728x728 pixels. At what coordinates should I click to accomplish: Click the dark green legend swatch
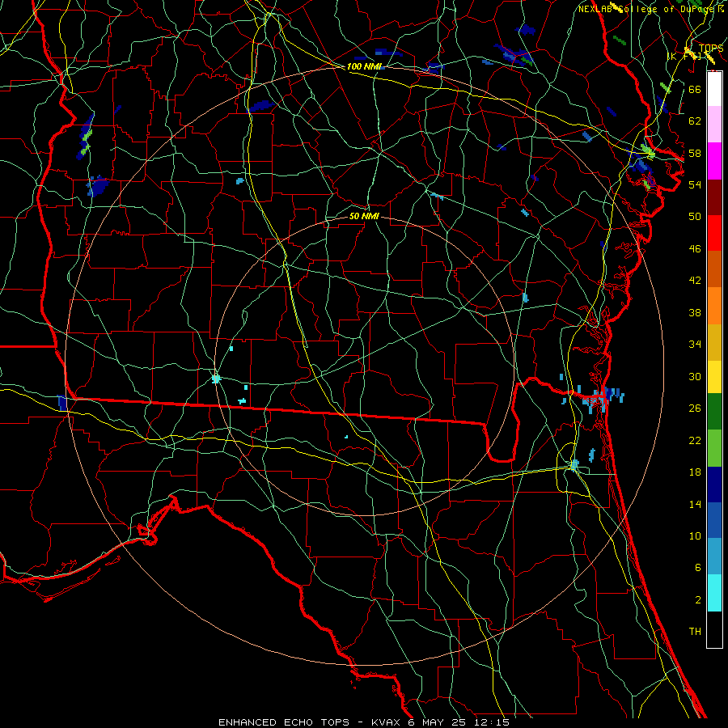714,412
